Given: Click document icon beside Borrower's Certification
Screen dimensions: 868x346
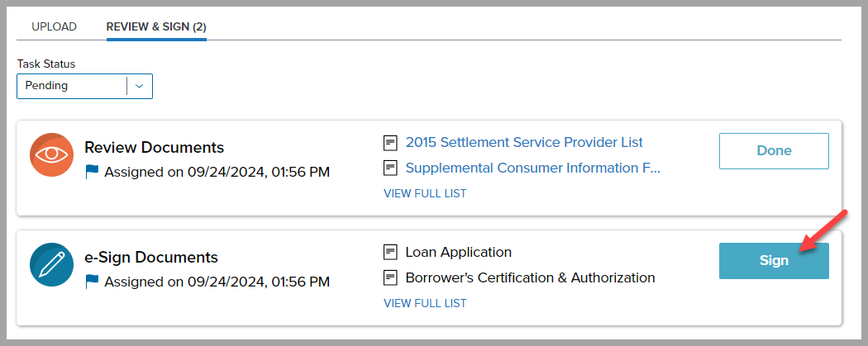Looking at the screenshot, I should click(x=390, y=277).
